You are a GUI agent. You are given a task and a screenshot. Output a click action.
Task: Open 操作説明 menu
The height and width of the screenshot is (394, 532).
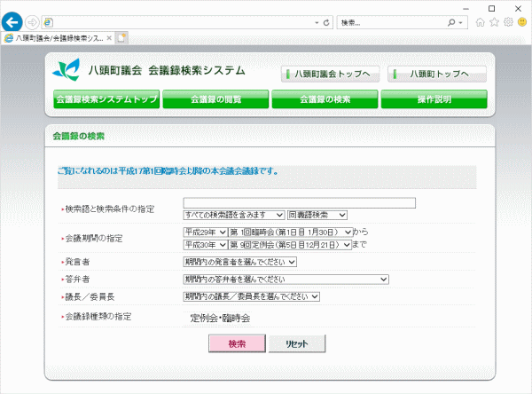click(x=434, y=99)
